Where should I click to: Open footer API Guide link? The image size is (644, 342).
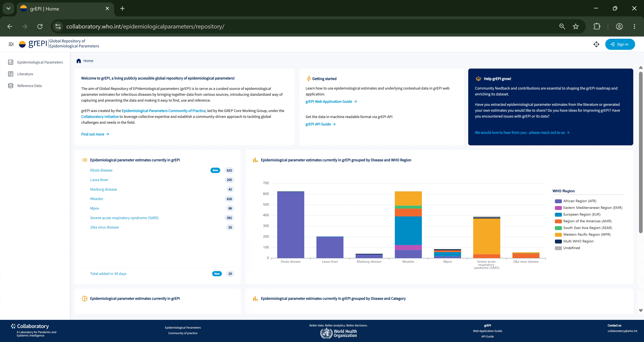tap(488, 336)
